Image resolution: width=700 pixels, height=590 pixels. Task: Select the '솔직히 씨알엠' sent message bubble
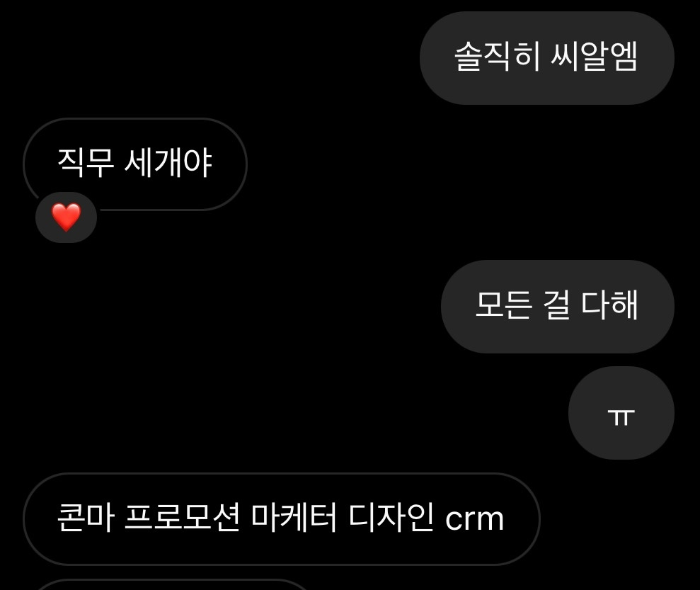(x=547, y=58)
